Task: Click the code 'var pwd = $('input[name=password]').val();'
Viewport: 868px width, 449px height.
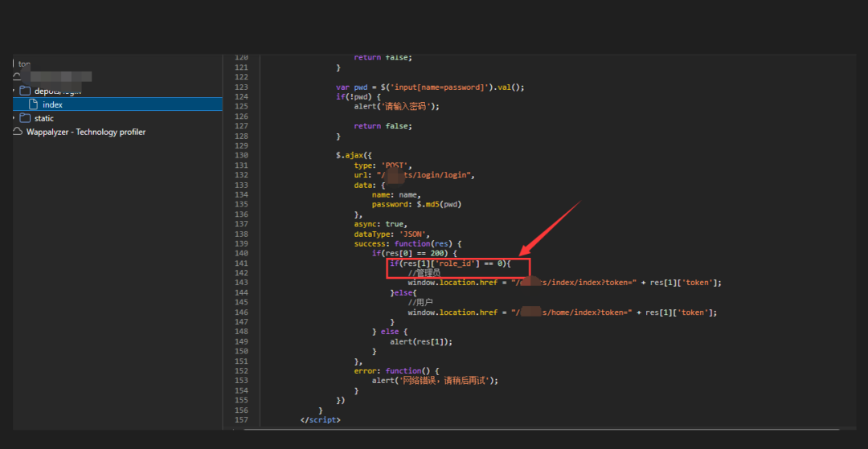Action: coord(429,88)
